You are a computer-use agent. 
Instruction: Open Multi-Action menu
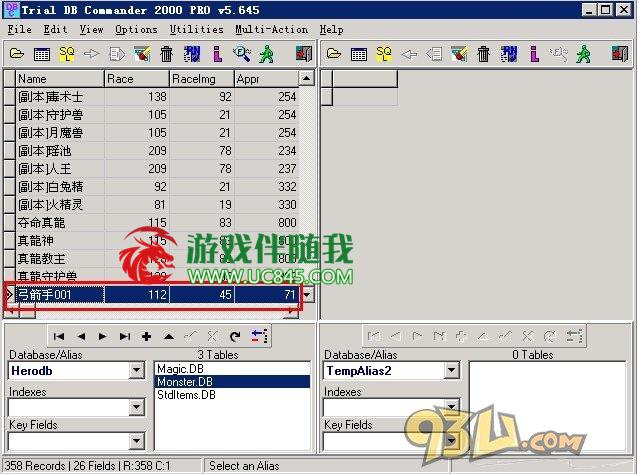[271, 29]
